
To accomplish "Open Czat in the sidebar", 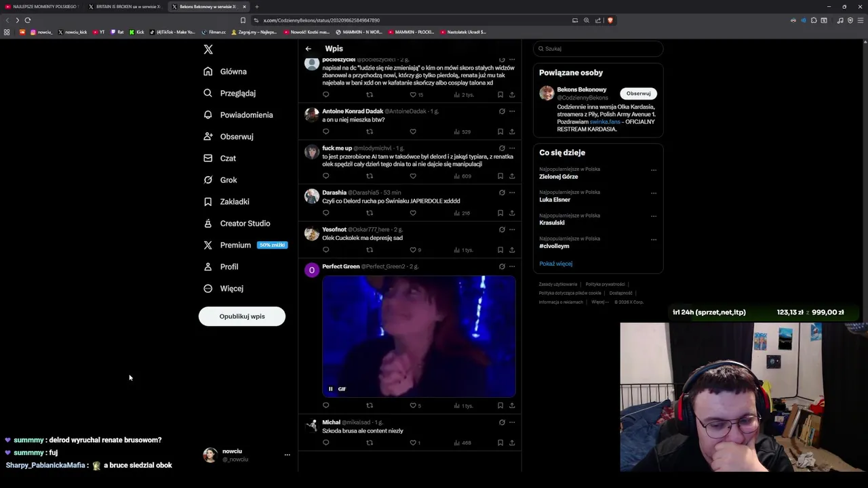I will click(220, 158).
